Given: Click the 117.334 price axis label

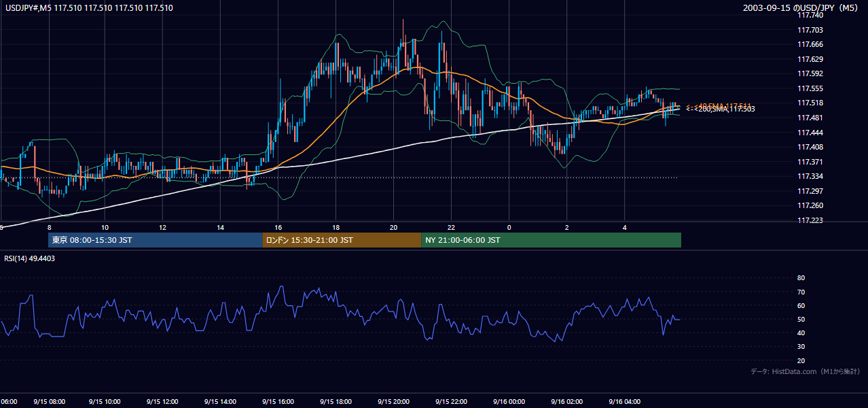Looking at the screenshot, I should (810, 176).
